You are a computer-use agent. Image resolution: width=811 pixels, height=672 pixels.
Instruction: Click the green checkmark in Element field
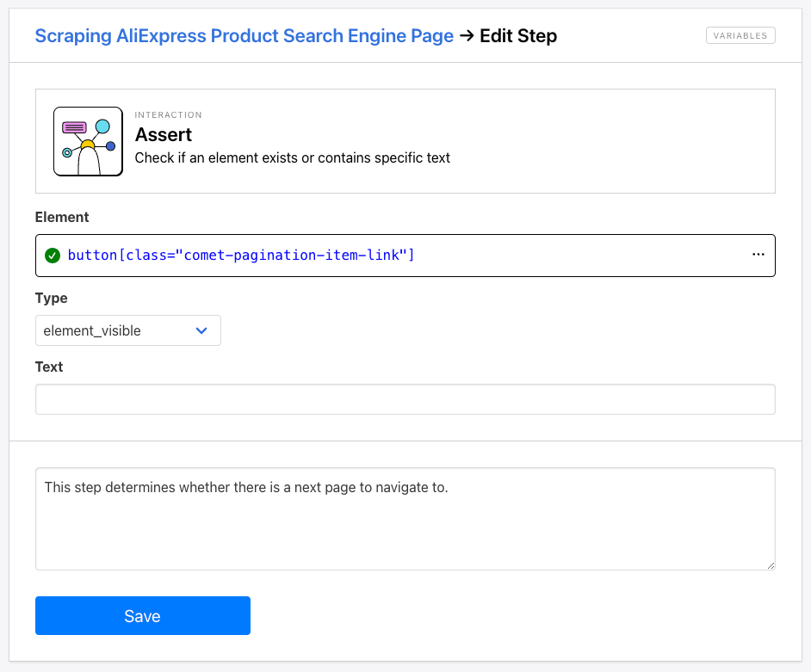click(x=53, y=256)
